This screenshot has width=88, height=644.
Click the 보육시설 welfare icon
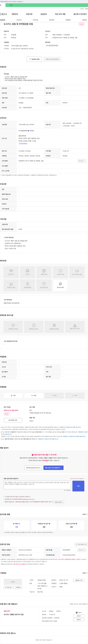click(44, 285)
